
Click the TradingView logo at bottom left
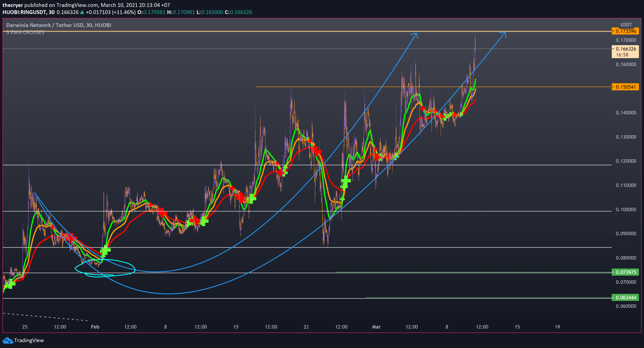click(23, 340)
